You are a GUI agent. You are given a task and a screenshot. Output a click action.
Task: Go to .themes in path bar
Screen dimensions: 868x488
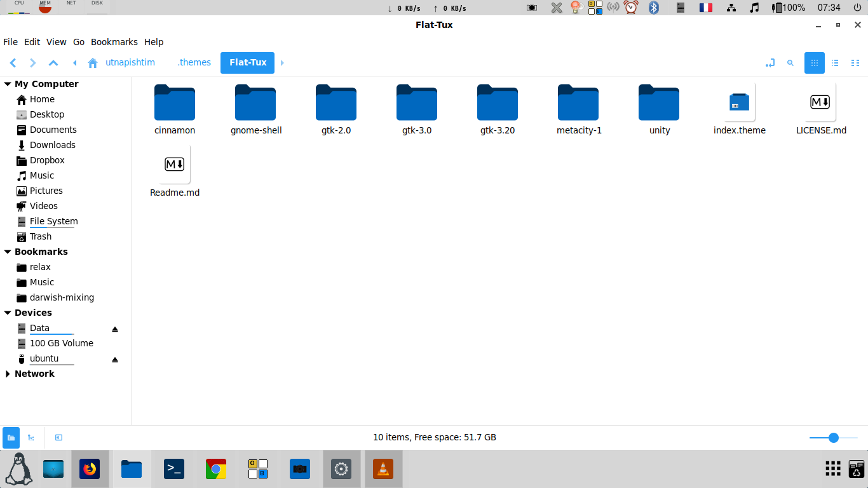click(194, 63)
